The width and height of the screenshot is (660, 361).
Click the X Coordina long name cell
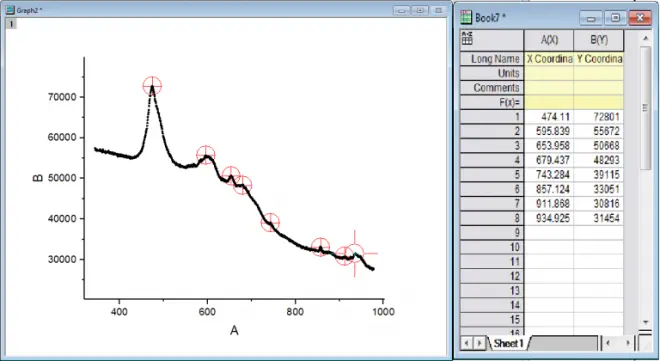(x=549, y=58)
